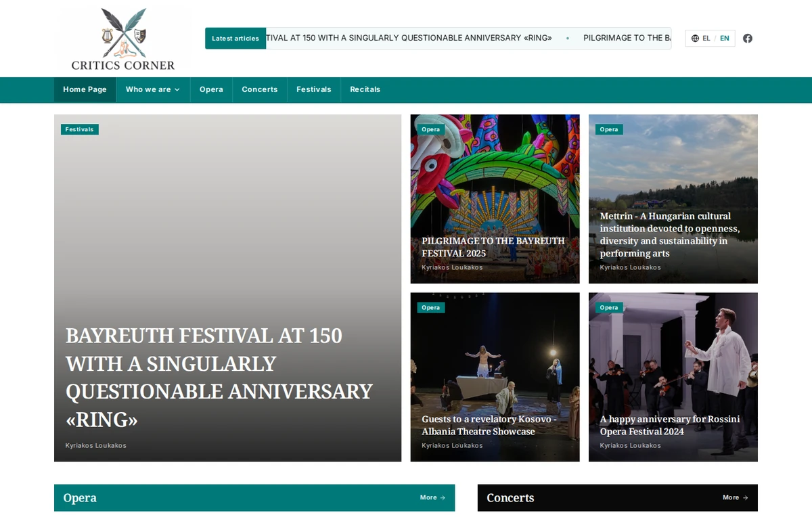Open Guests to a revelatory Kosovo article
This screenshot has height=517, width=812.
489,426
